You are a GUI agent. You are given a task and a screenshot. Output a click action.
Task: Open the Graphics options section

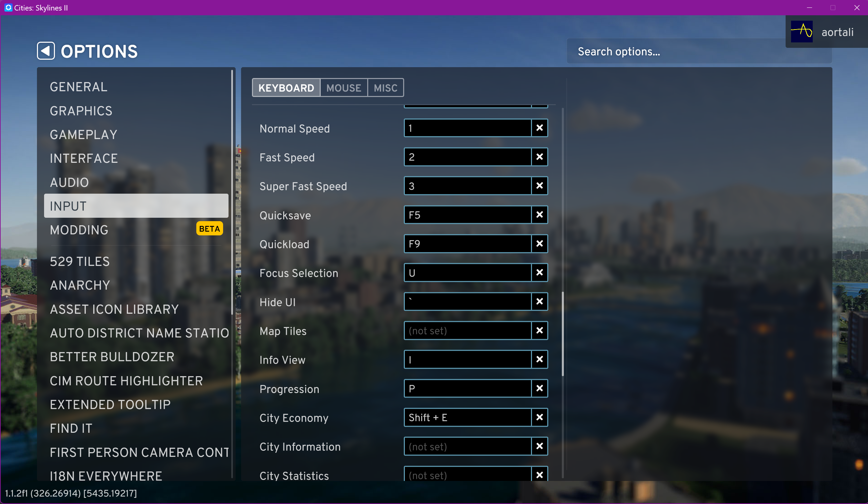tap(136, 111)
